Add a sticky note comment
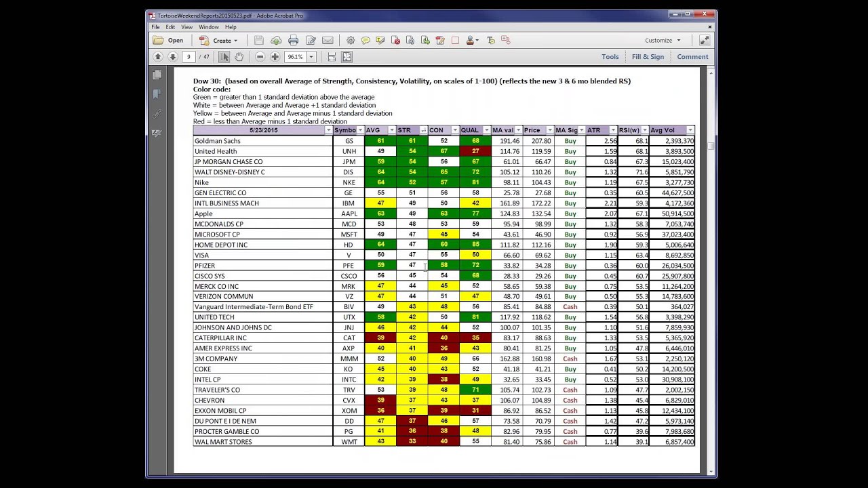868x488 pixels. coord(366,41)
